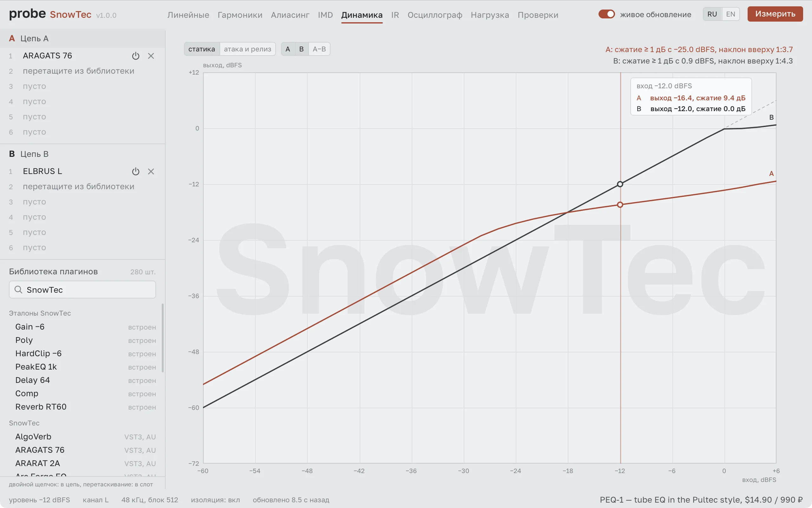Open the Линейные tab
The height and width of the screenshot is (508, 812).
pos(188,15)
